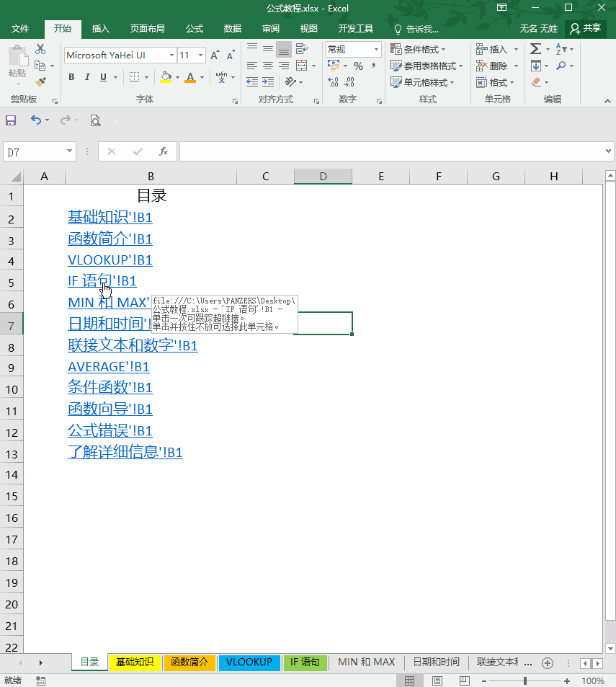This screenshot has width=616, height=687.
Task: Click the Merge and Center icon
Action: pos(302,66)
